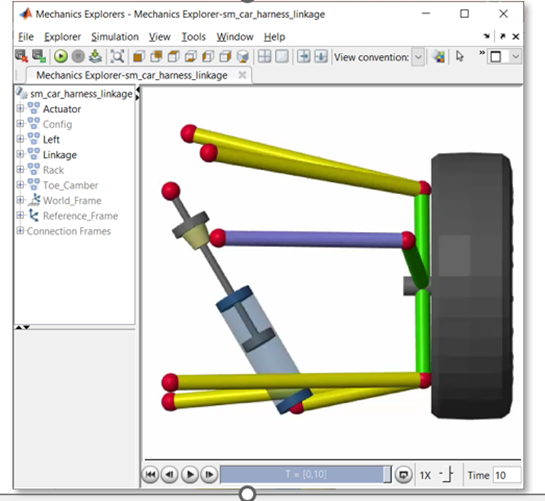Screen dimensions: 545x501
Task: Open the Tools menu
Action: pyautogui.click(x=193, y=37)
